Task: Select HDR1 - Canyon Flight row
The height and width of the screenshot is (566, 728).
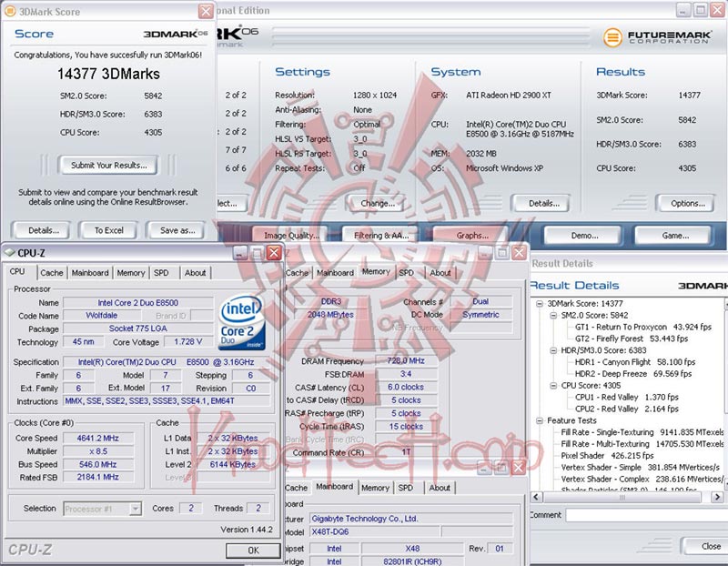Action: (635, 361)
